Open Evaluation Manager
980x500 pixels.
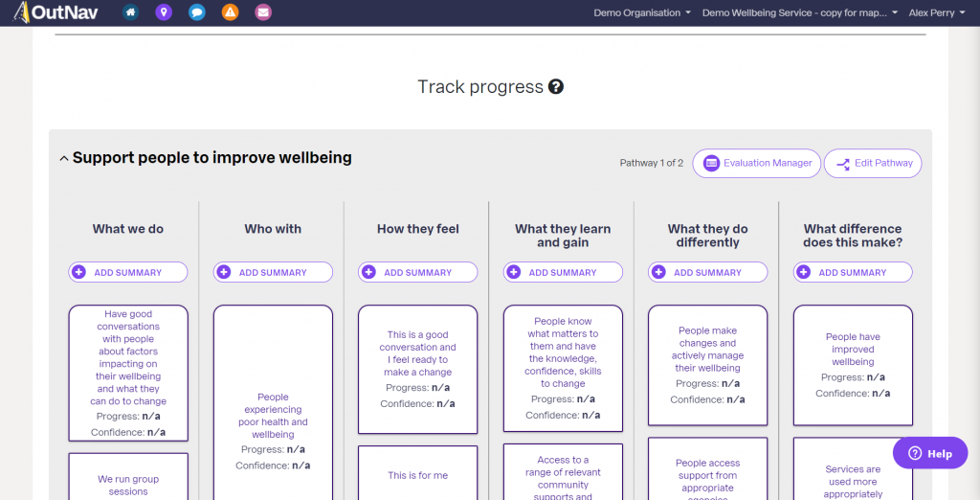[756, 163]
